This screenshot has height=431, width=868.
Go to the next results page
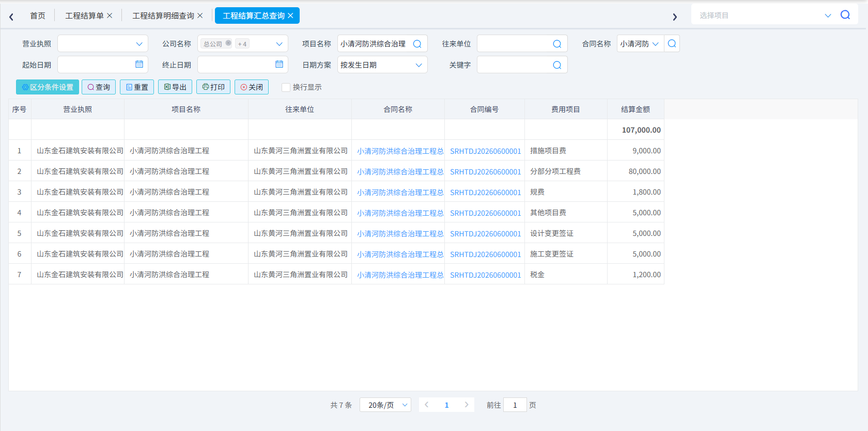pos(467,405)
